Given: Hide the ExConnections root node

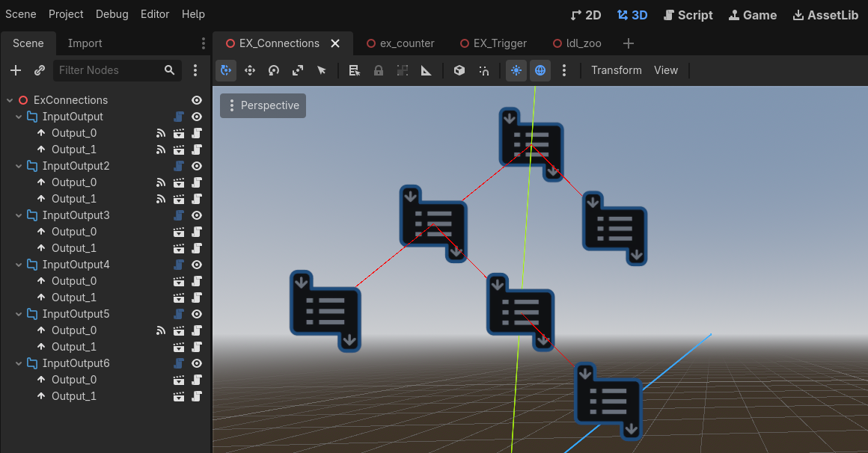Looking at the screenshot, I should (197, 100).
